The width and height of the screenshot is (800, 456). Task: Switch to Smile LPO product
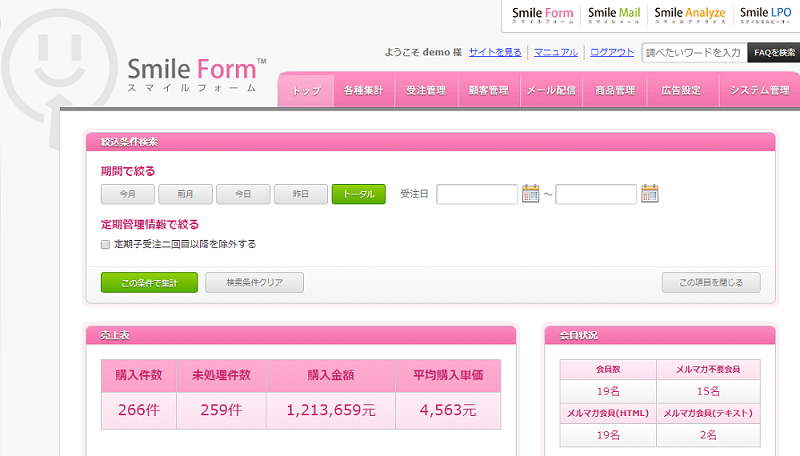click(x=765, y=15)
